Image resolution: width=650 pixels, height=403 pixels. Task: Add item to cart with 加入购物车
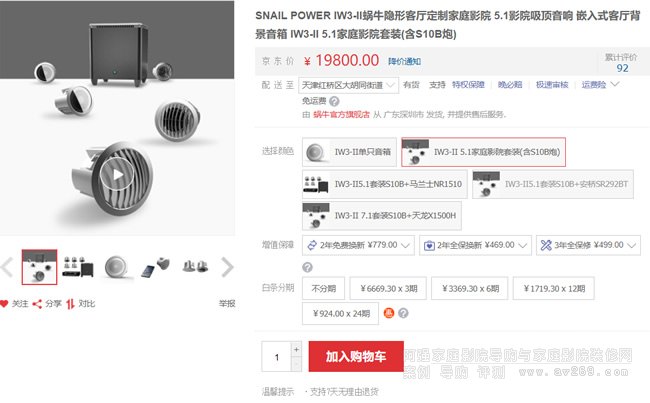click(x=356, y=357)
